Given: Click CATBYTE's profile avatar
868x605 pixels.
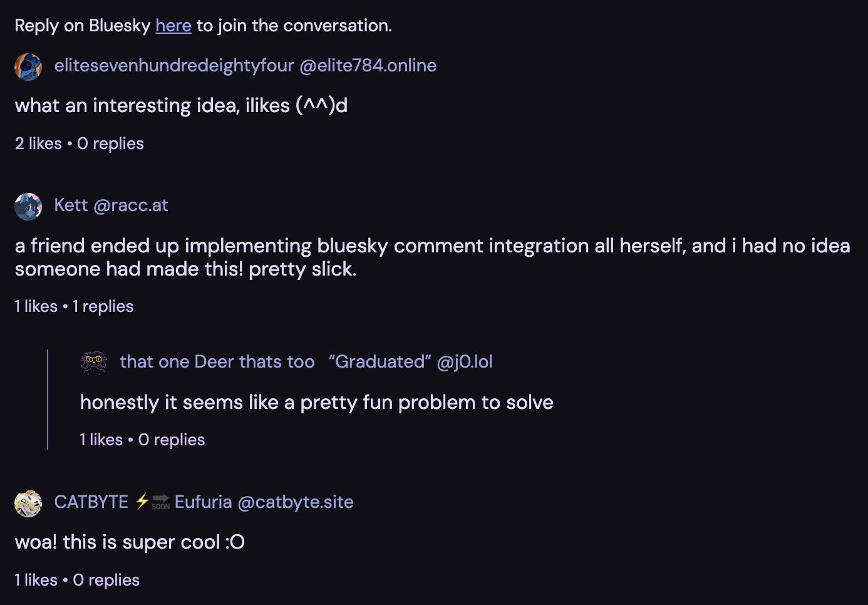Looking at the screenshot, I should tap(28, 502).
